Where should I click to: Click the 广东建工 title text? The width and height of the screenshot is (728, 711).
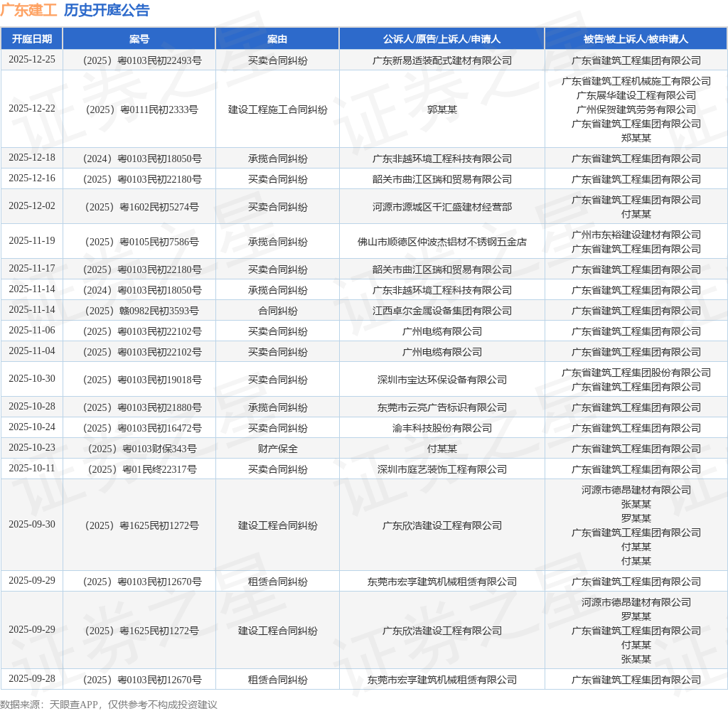[28, 10]
